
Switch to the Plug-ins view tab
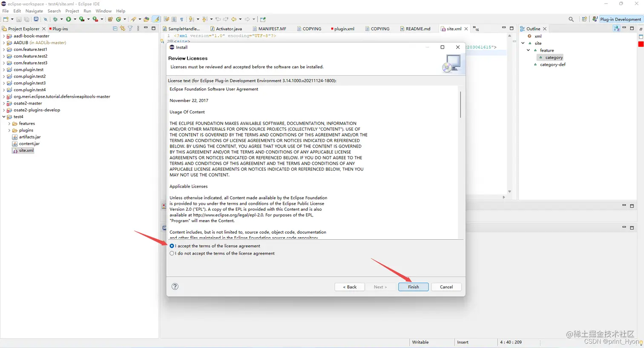(58, 29)
